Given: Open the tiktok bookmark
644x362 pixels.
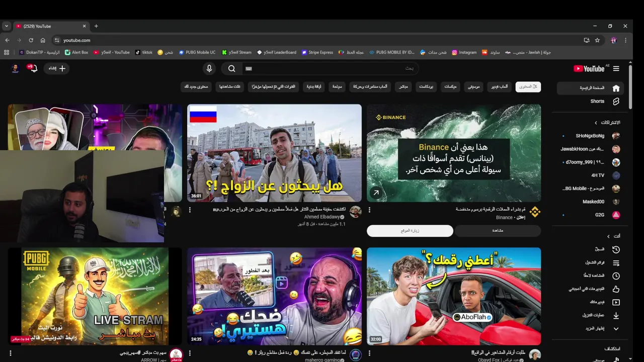Looking at the screenshot, I should 144,52.
